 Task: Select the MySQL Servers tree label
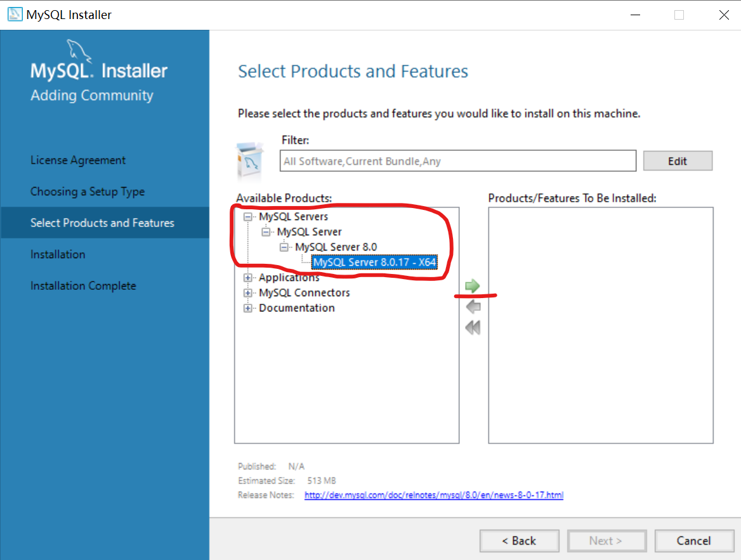click(293, 216)
